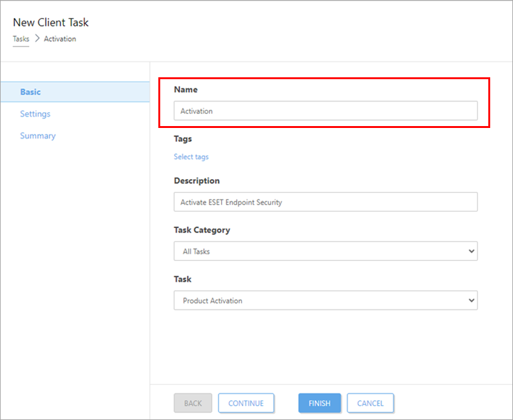Cancel the new client task
This screenshot has height=420, width=513.
370,403
